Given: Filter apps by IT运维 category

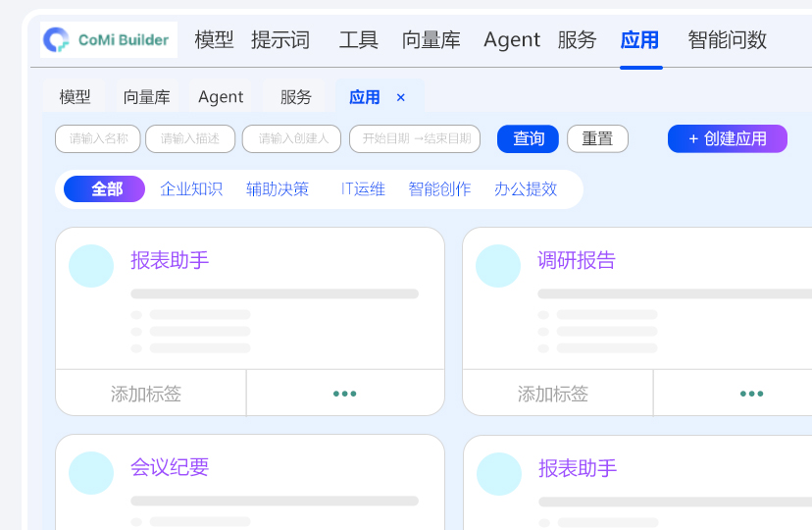Looking at the screenshot, I should pyautogui.click(x=363, y=189).
